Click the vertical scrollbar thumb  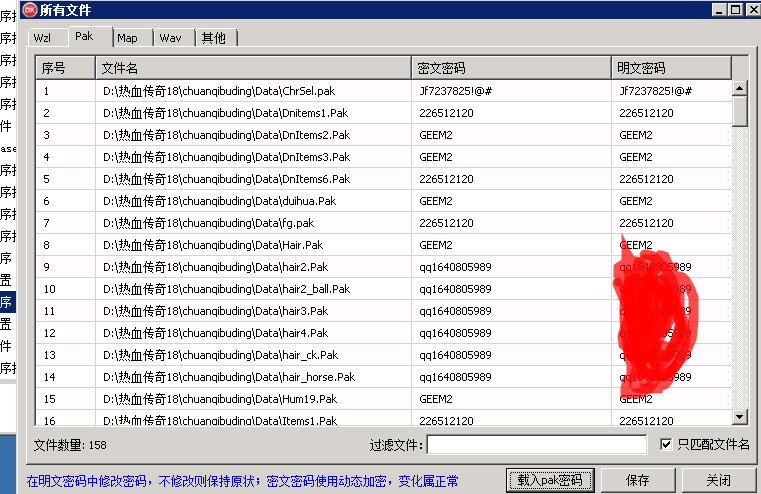click(739, 112)
